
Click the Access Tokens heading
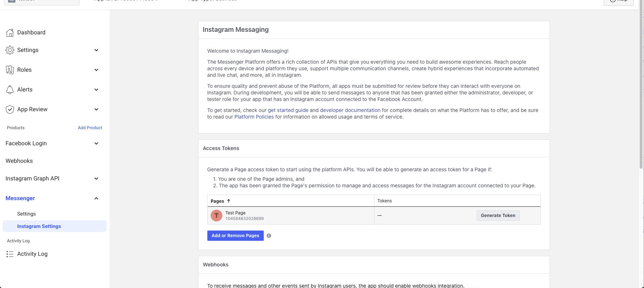pos(221,148)
